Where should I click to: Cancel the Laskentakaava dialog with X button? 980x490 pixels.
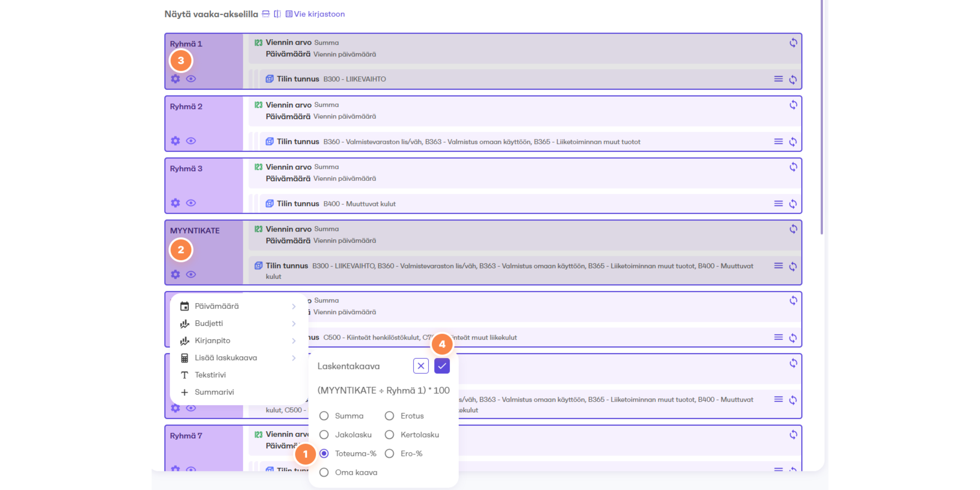click(x=421, y=366)
